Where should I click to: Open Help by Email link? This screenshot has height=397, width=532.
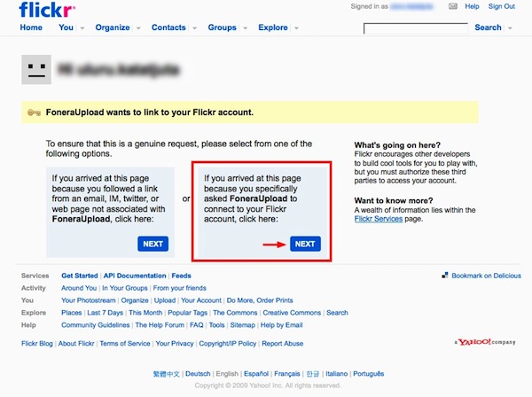point(282,325)
